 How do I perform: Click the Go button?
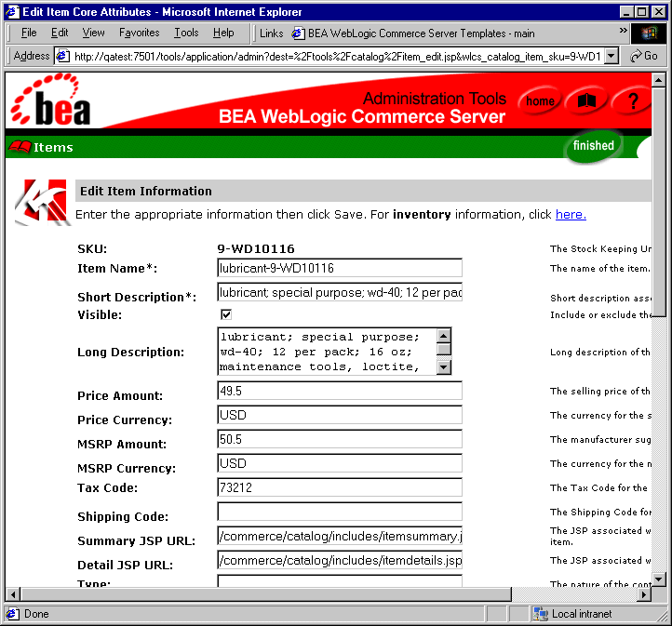644,56
